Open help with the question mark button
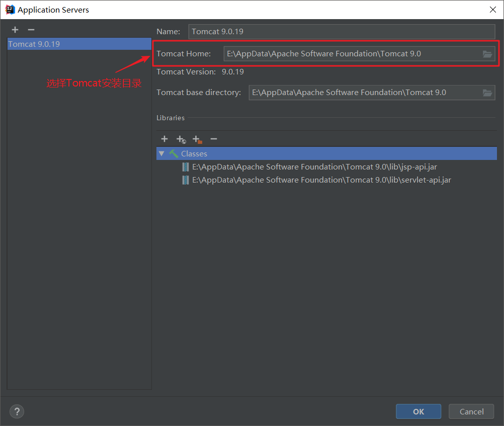Image resolution: width=504 pixels, height=426 pixels. pyautogui.click(x=17, y=411)
